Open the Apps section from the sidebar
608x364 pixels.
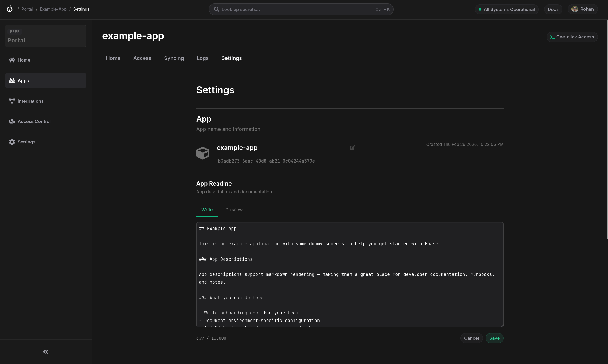23,80
